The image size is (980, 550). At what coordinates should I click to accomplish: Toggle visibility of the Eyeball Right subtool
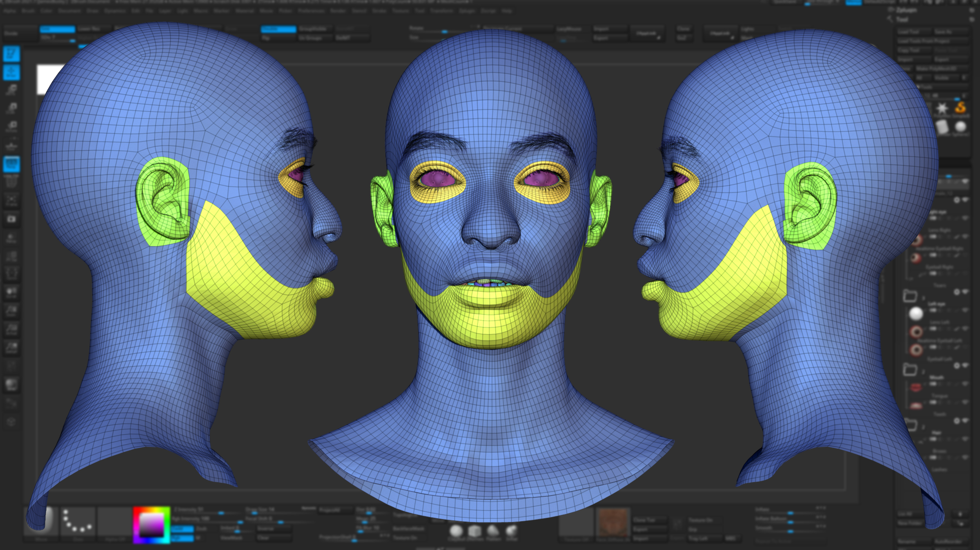point(966,273)
